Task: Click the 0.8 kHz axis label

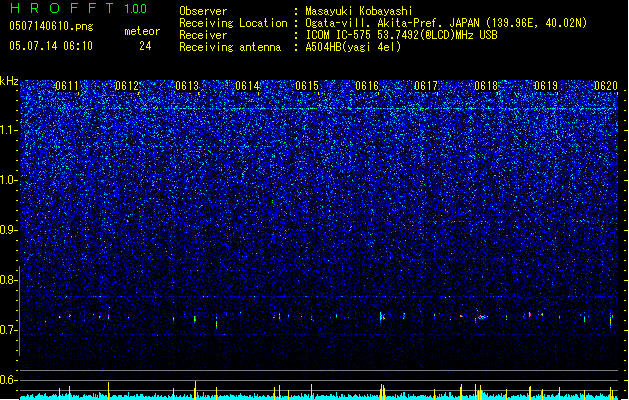Action: [9, 280]
